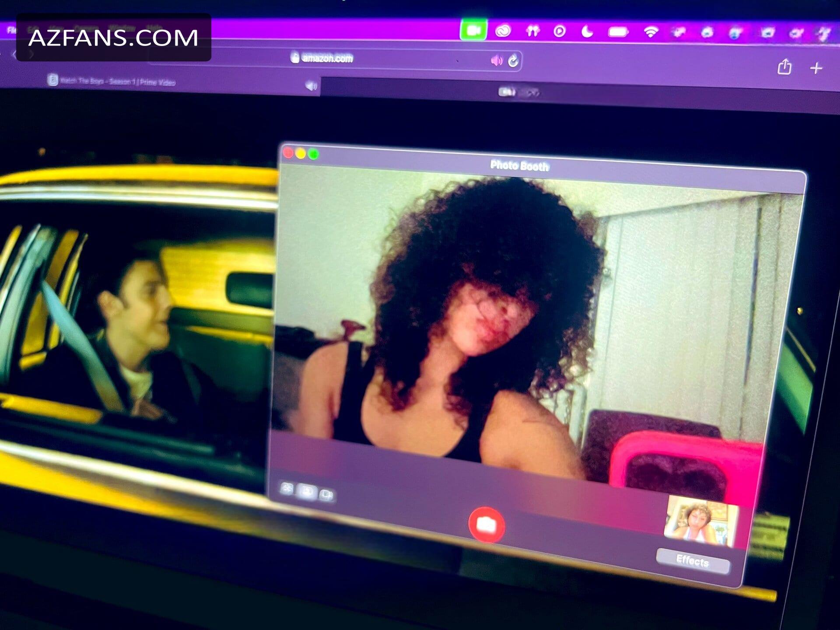Switch Photo Booth to movie clip mode
Viewport: 840px width, 630px height.
(326, 495)
